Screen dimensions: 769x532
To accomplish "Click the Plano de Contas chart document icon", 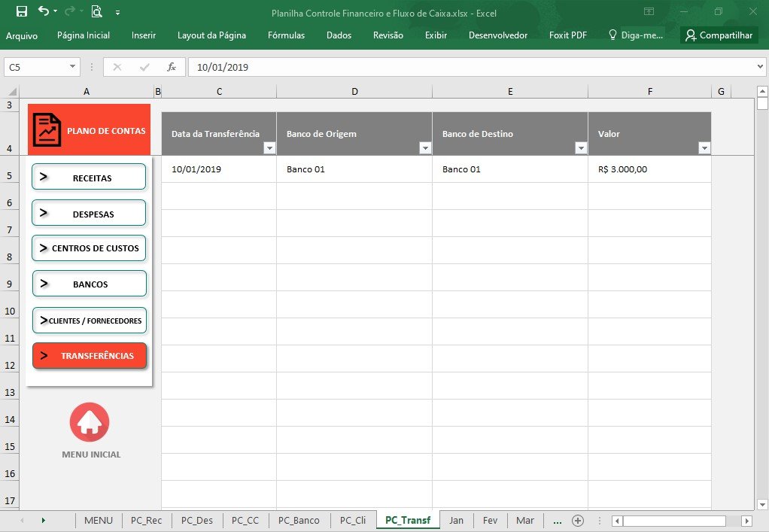I will coord(47,130).
